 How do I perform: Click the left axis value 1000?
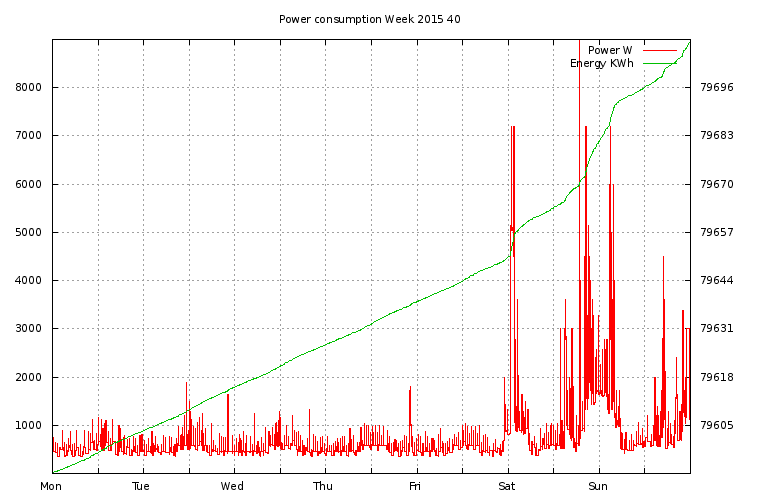28,426
